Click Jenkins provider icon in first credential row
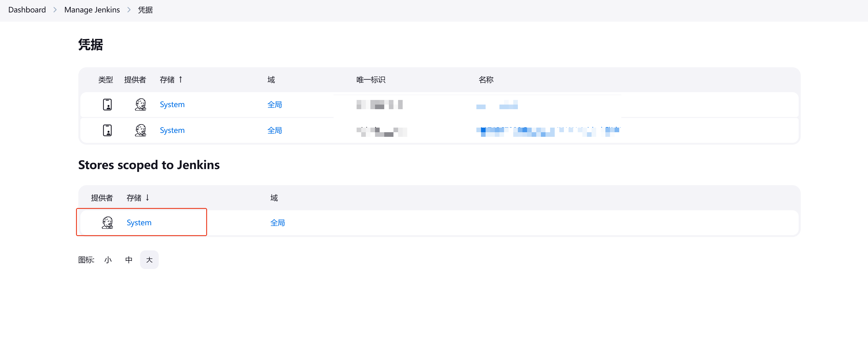The image size is (868, 360). (x=141, y=104)
